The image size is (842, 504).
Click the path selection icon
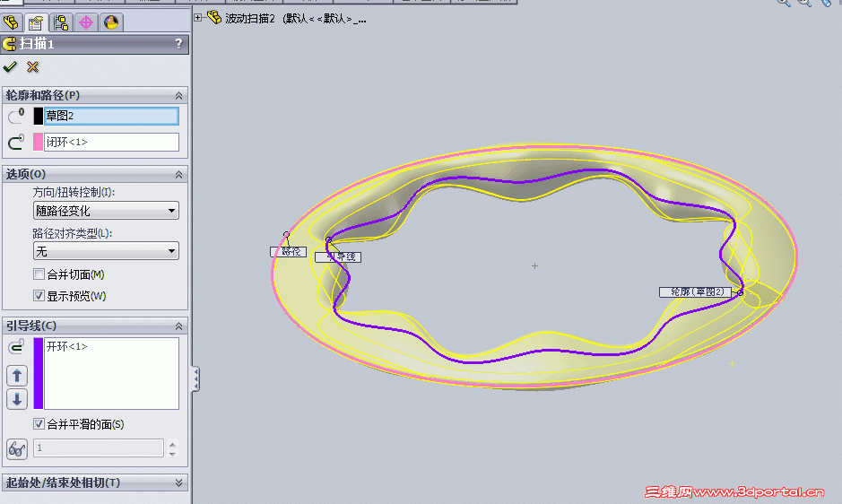pos(16,143)
